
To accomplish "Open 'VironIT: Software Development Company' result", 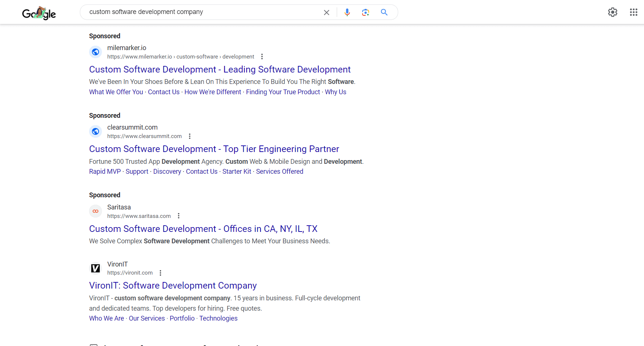I will [x=173, y=286].
